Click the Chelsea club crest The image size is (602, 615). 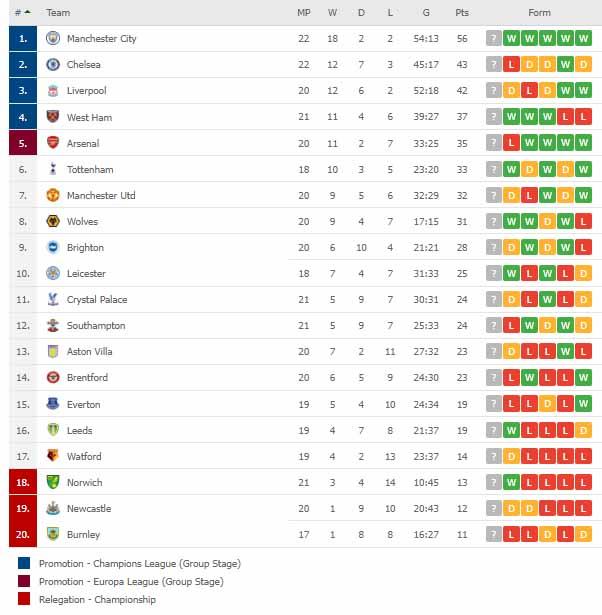[x=53, y=65]
